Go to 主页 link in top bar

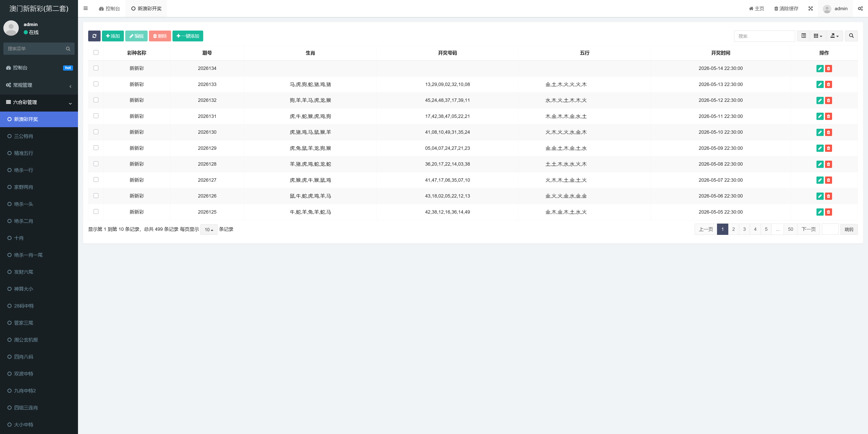pos(756,8)
